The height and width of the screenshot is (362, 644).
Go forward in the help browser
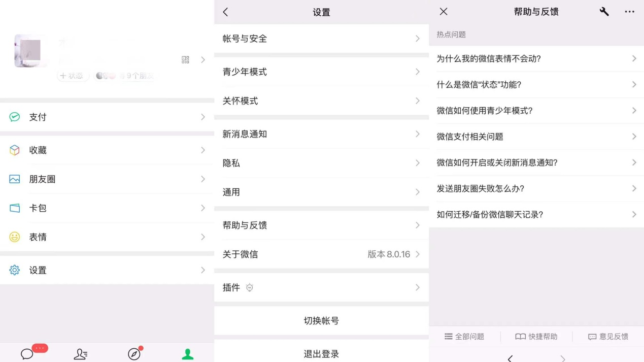563,358
